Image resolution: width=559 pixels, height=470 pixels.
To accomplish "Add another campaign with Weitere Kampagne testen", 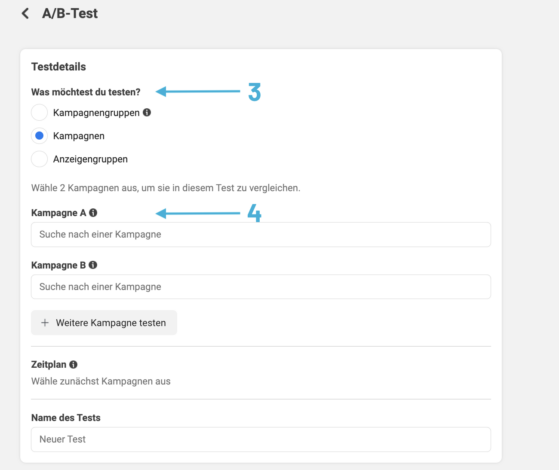I will tap(104, 323).
